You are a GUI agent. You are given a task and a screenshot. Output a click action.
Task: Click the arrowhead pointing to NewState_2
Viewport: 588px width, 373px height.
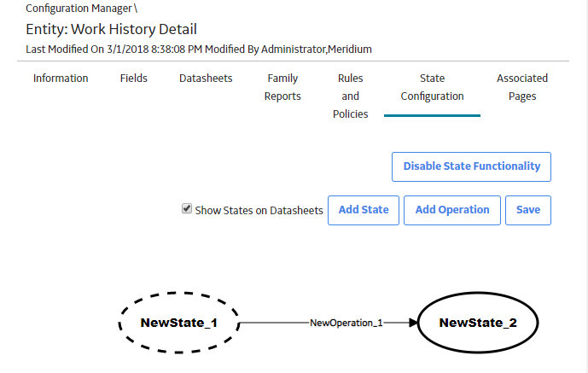tap(413, 323)
